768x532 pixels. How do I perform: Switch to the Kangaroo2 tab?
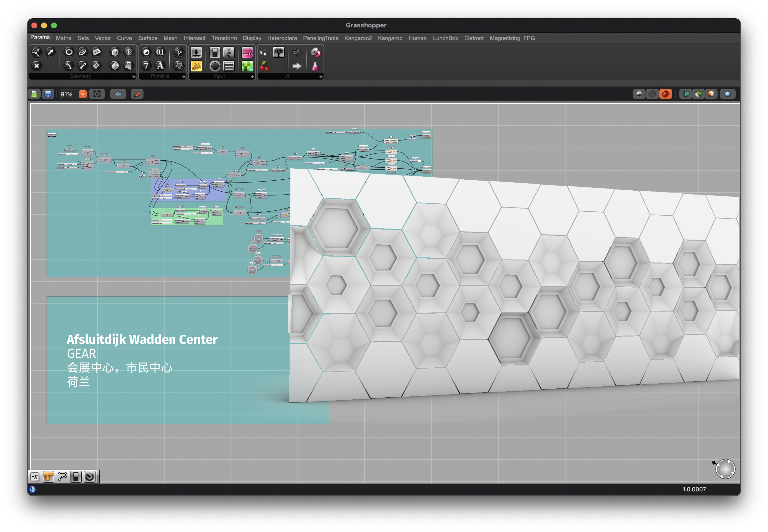358,38
